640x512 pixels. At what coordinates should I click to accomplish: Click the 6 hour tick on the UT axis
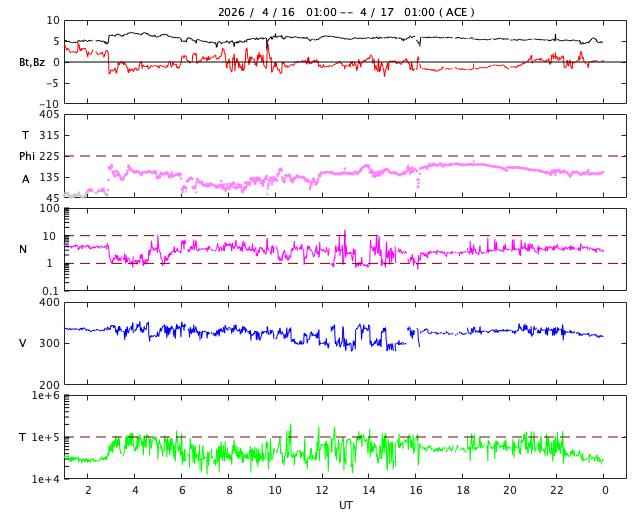tap(182, 491)
